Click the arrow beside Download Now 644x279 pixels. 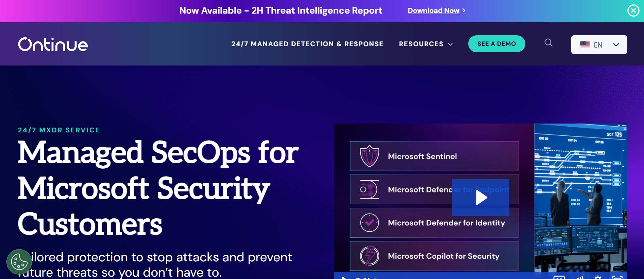point(464,11)
